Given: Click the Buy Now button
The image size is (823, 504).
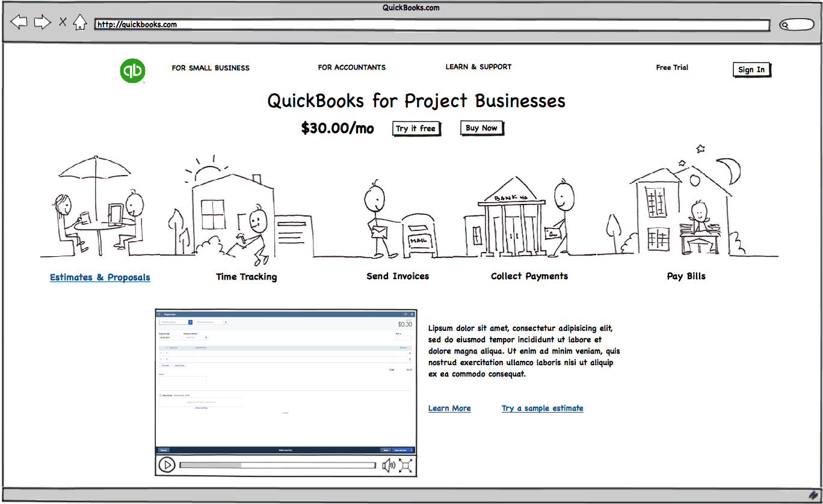Looking at the screenshot, I should (482, 128).
